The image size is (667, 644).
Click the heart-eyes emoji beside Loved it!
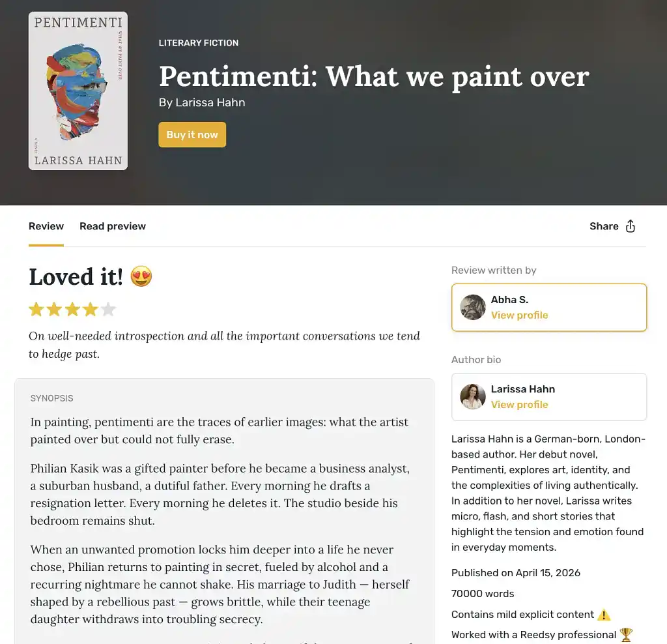point(141,276)
